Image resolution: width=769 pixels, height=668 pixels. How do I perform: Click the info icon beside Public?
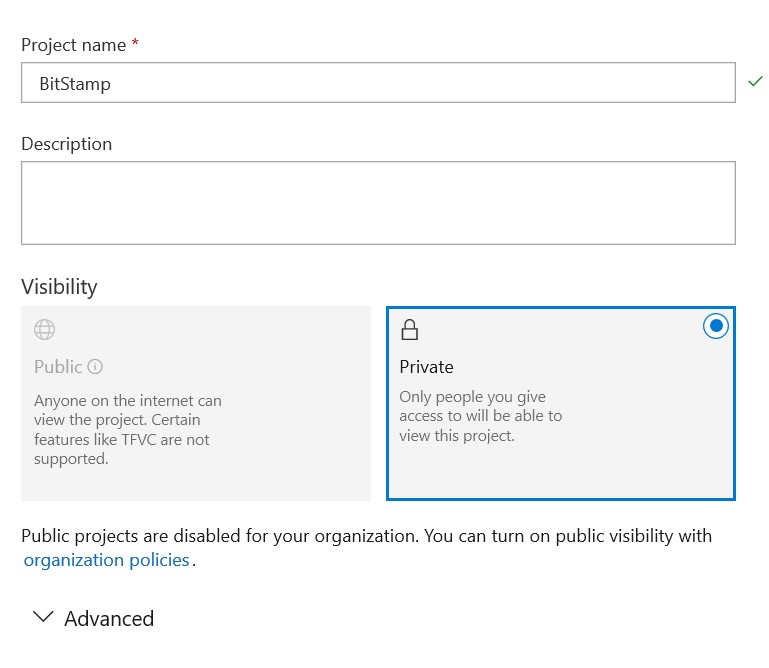click(x=95, y=366)
